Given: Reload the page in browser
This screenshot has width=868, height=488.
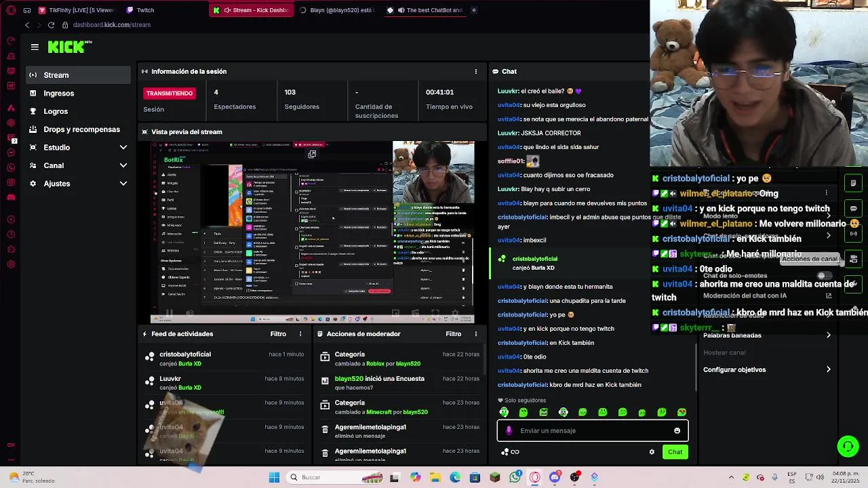Looking at the screenshot, I should (51, 25).
